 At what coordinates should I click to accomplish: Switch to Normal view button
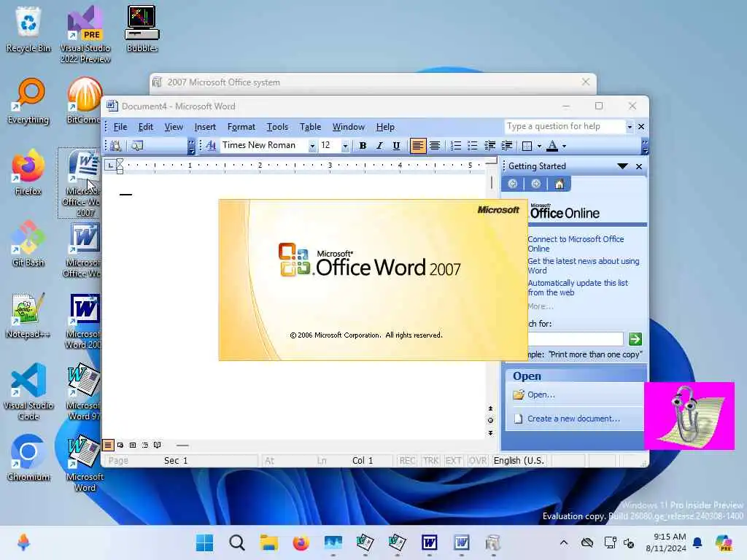[x=108, y=446]
